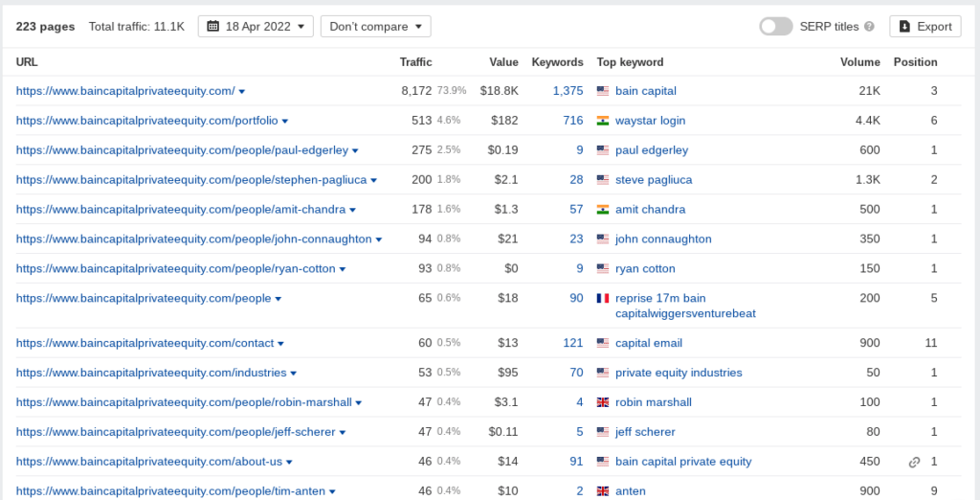Viewport: 980px width, 500px height.
Task: Expand the dropdown arrow for /portfolio URL
Action: 285,121
